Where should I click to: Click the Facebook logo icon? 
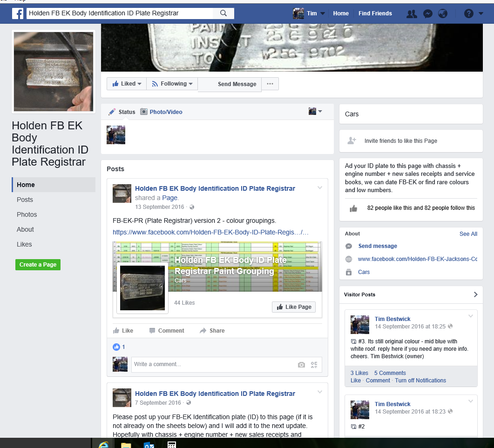tap(18, 13)
